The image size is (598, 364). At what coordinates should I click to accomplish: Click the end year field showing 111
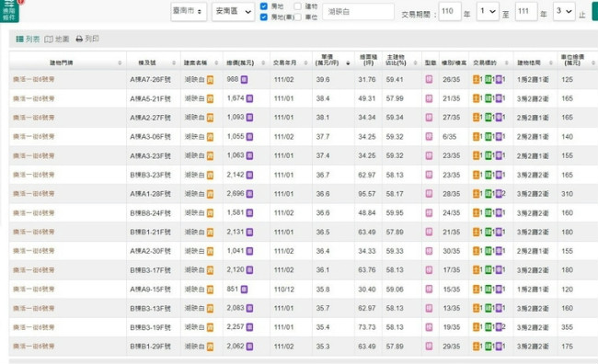(526, 11)
